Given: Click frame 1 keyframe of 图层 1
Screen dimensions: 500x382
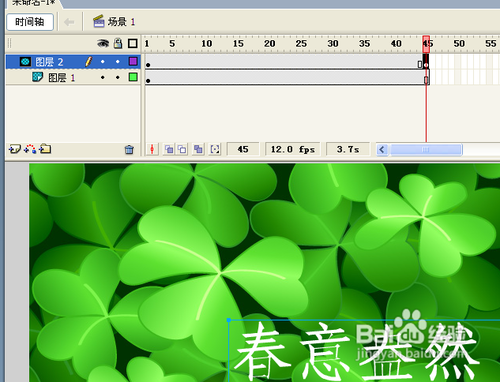Looking at the screenshot, I should (x=148, y=78).
